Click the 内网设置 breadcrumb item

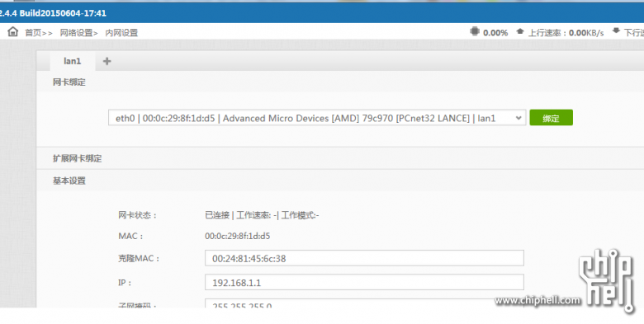click(121, 33)
